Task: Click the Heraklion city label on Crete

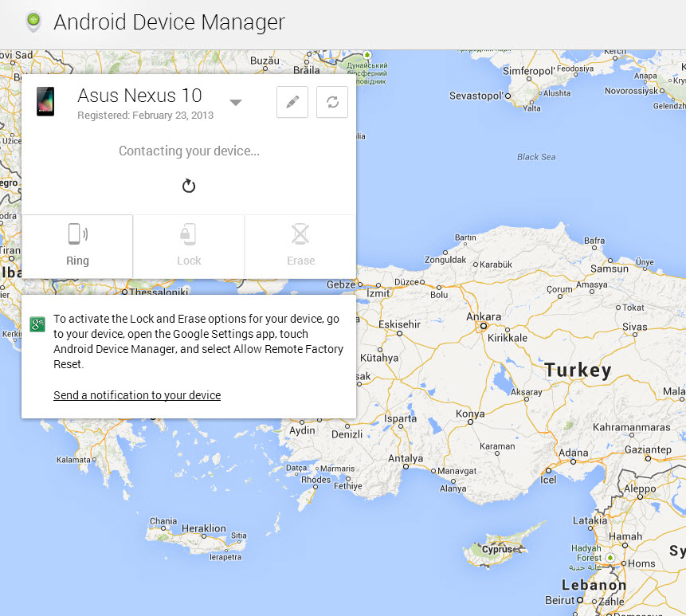Action: [204, 528]
